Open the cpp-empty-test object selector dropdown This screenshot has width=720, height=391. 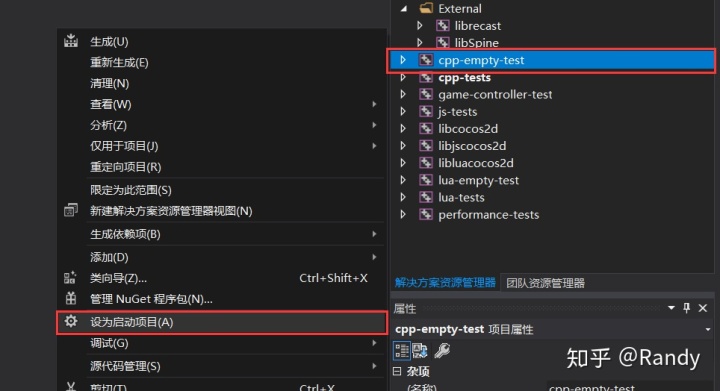(x=708, y=329)
